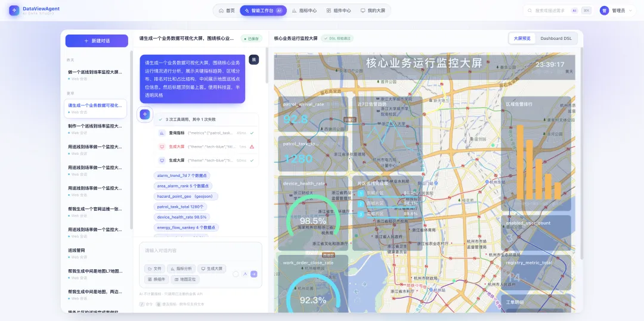The image size is (644, 321).
Task: Click the 地图定位 quick action button
Action: click(x=185, y=279)
